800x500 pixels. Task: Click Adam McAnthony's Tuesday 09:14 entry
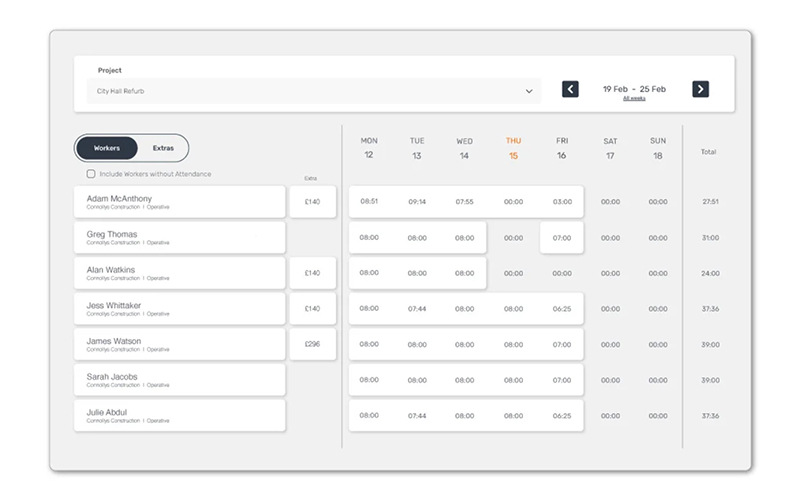[x=417, y=202]
